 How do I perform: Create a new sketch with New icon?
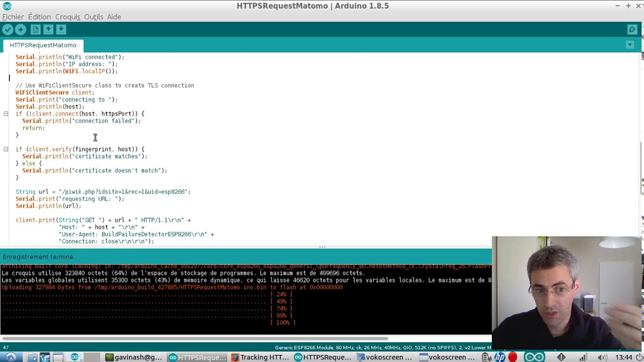coord(36,30)
